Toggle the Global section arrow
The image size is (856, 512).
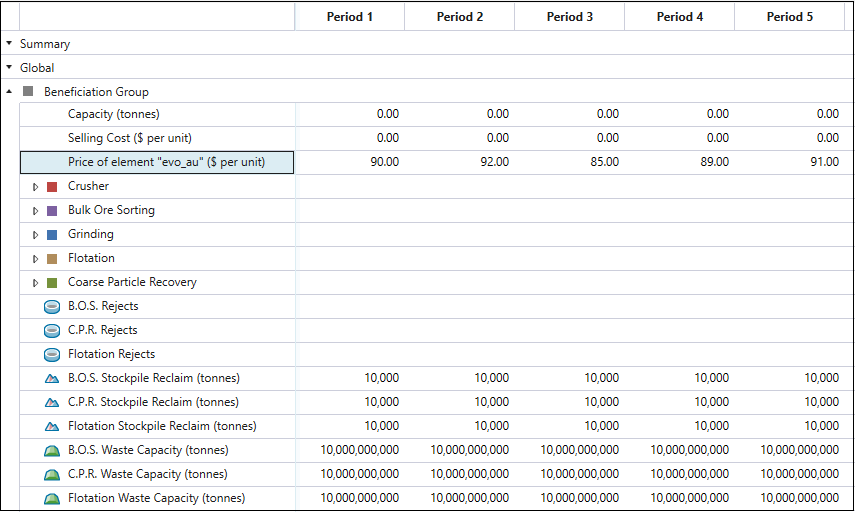point(9,67)
